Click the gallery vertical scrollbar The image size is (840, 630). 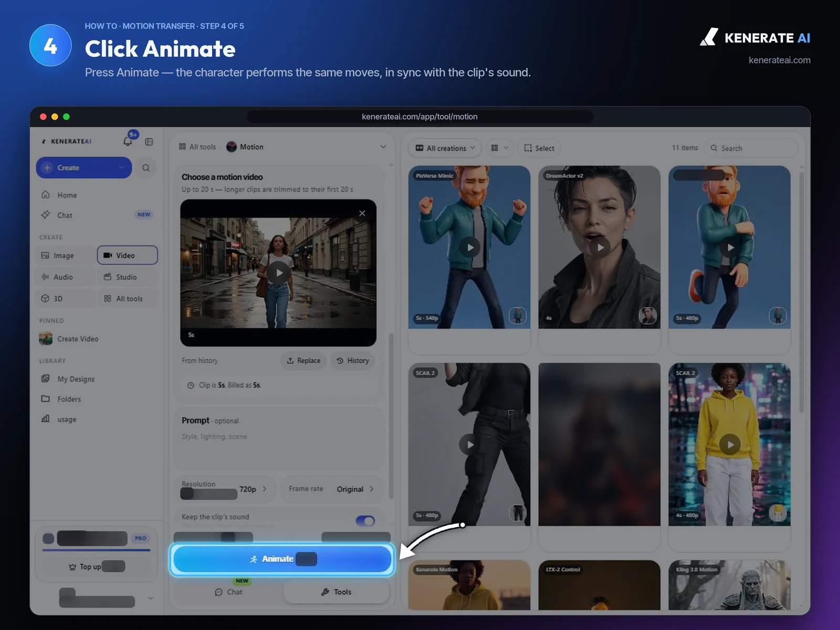click(x=801, y=291)
